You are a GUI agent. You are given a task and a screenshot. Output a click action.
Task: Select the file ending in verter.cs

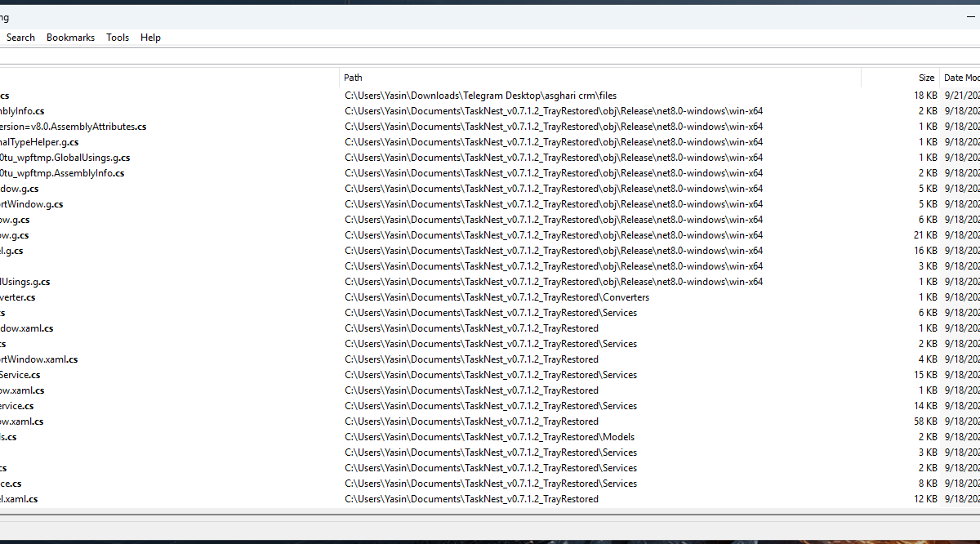[18, 297]
